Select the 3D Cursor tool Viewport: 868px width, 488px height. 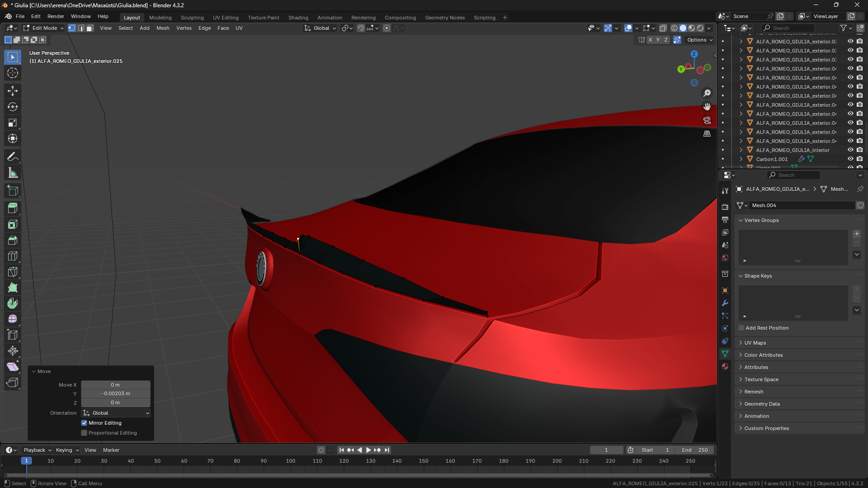pyautogui.click(x=13, y=73)
